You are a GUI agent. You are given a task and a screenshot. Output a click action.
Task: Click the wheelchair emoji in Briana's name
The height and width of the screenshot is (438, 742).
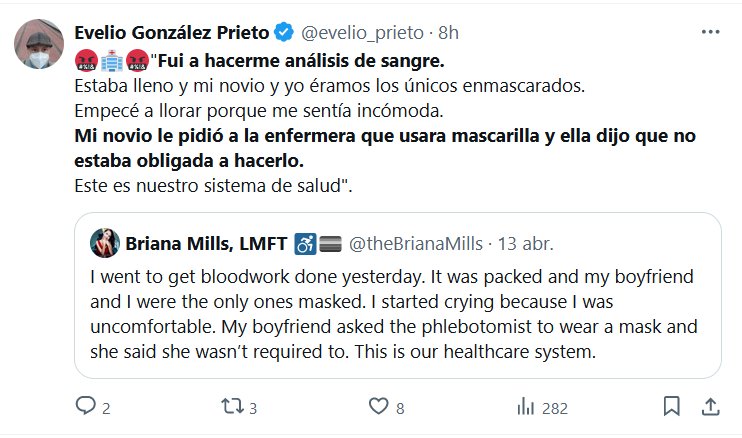306,243
